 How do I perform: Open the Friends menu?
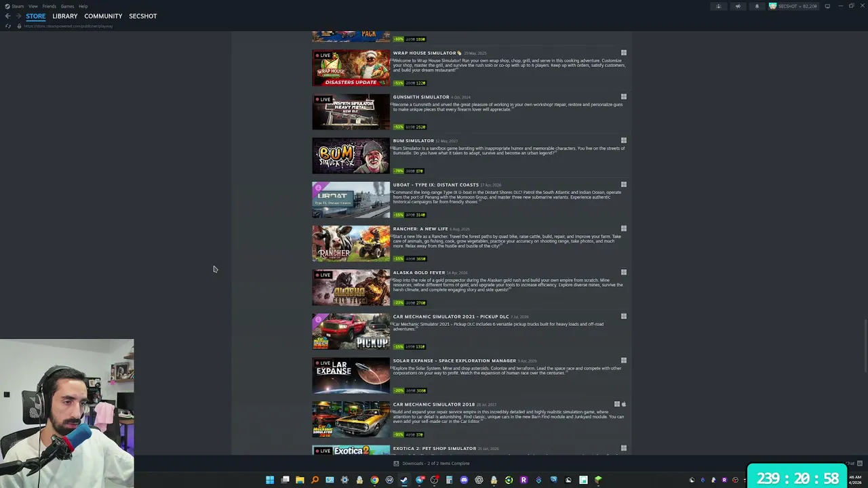pyautogui.click(x=49, y=6)
